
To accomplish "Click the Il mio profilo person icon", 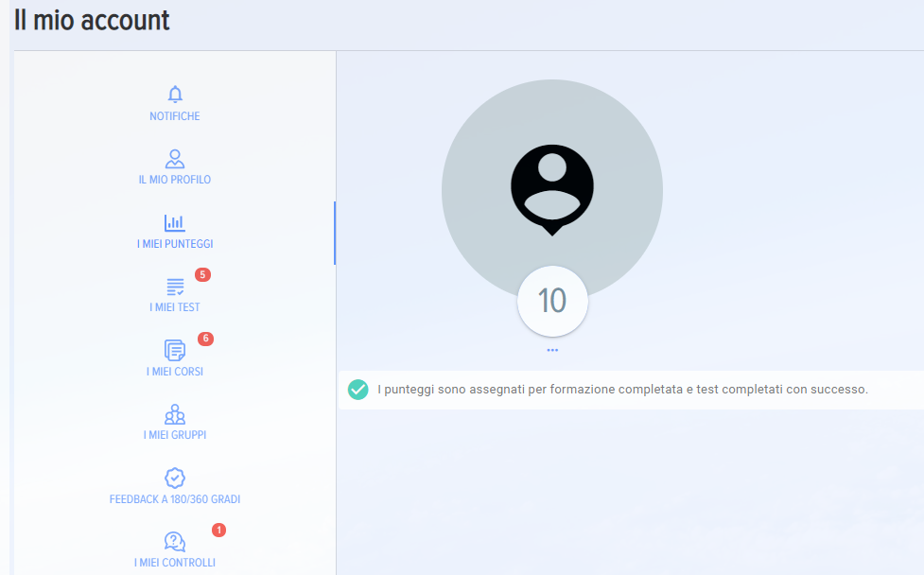I will [175, 159].
